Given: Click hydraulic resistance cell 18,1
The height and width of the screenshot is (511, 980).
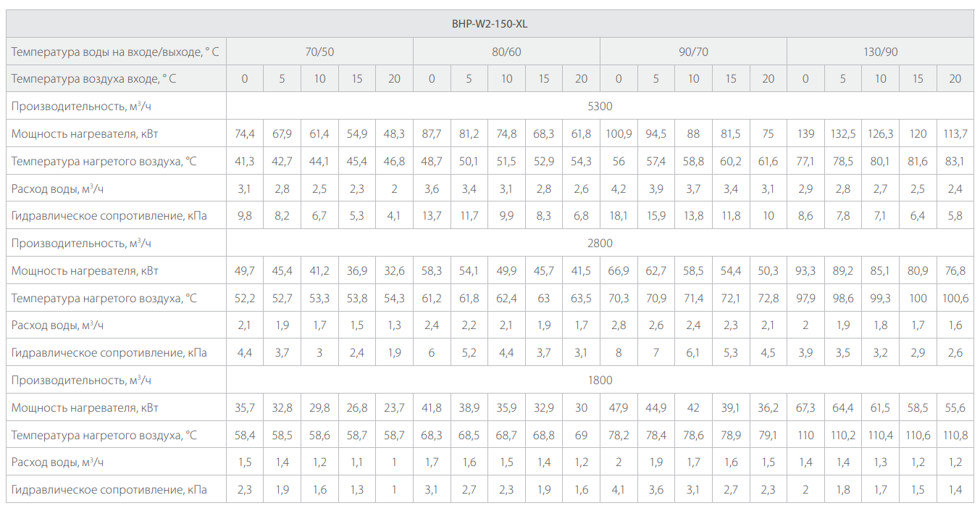Looking at the screenshot, I should [x=619, y=216].
